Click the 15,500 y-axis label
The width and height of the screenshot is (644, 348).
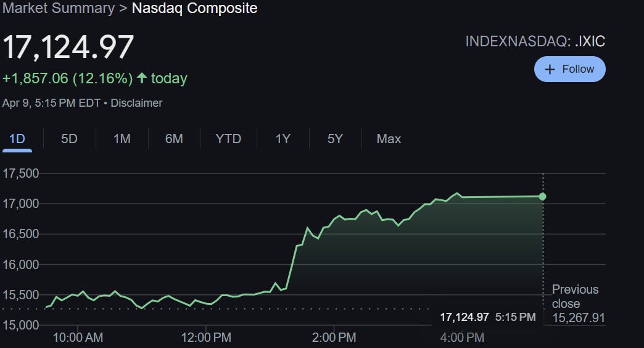[x=20, y=295]
